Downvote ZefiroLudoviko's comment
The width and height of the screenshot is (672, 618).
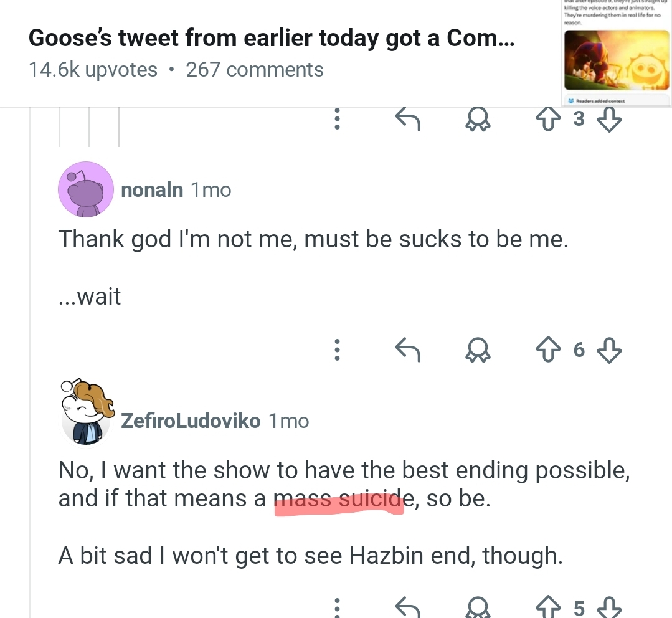pos(610,607)
